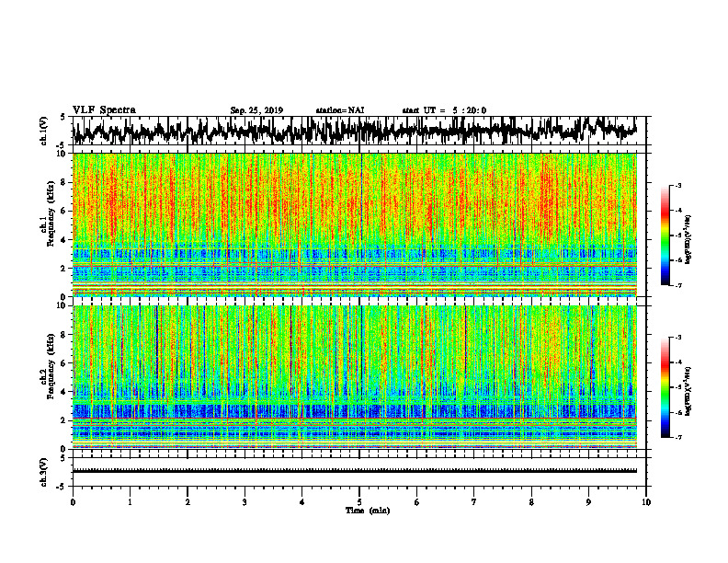Click the -3 label on ch.1 color bar
The image size is (728, 563).
point(678,185)
